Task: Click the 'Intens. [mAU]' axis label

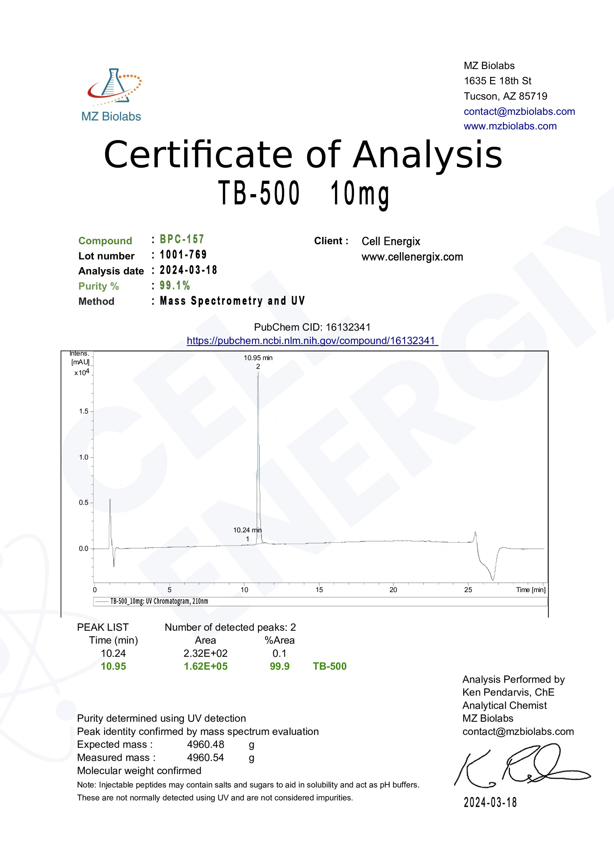Action: coord(80,358)
